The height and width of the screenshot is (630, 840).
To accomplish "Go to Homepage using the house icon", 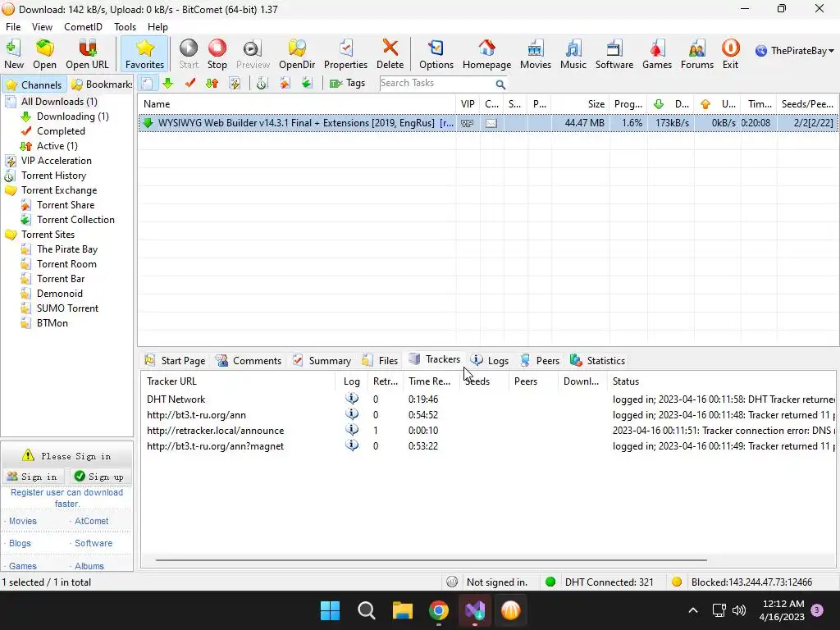I will [486, 54].
